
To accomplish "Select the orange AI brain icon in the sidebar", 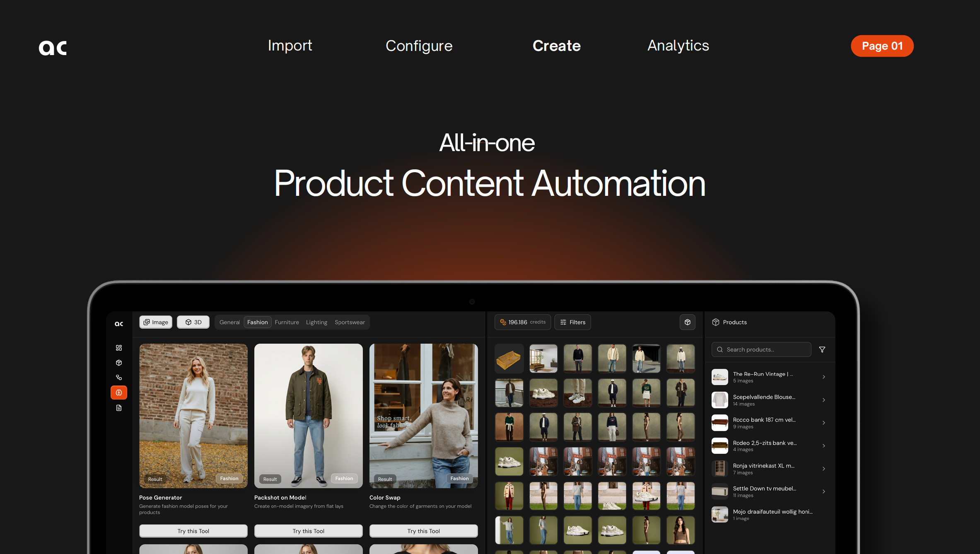I will pos(119,392).
